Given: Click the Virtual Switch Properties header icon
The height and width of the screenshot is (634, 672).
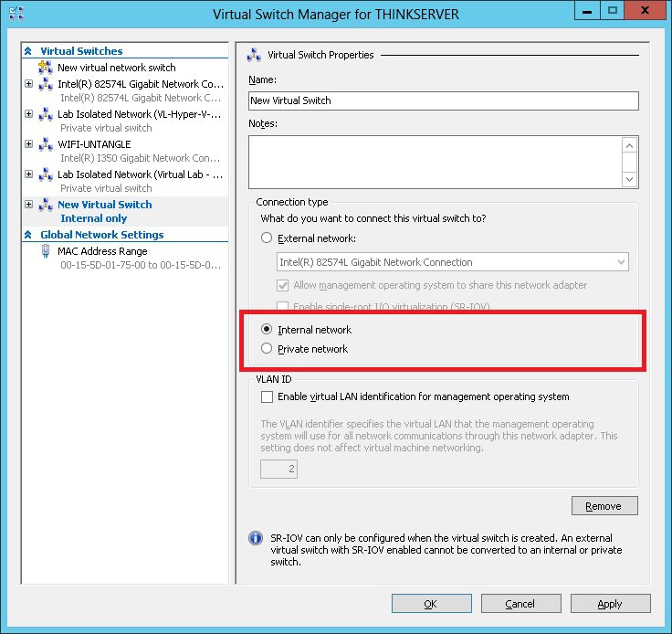Looking at the screenshot, I should point(254,55).
